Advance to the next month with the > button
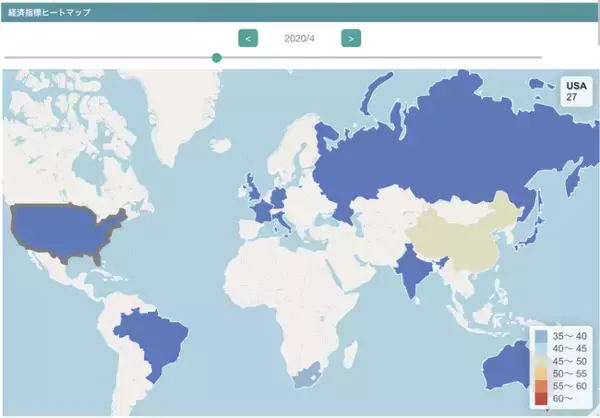The width and height of the screenshot is (600, 418). pyautogui.click(x=351, y=38)
